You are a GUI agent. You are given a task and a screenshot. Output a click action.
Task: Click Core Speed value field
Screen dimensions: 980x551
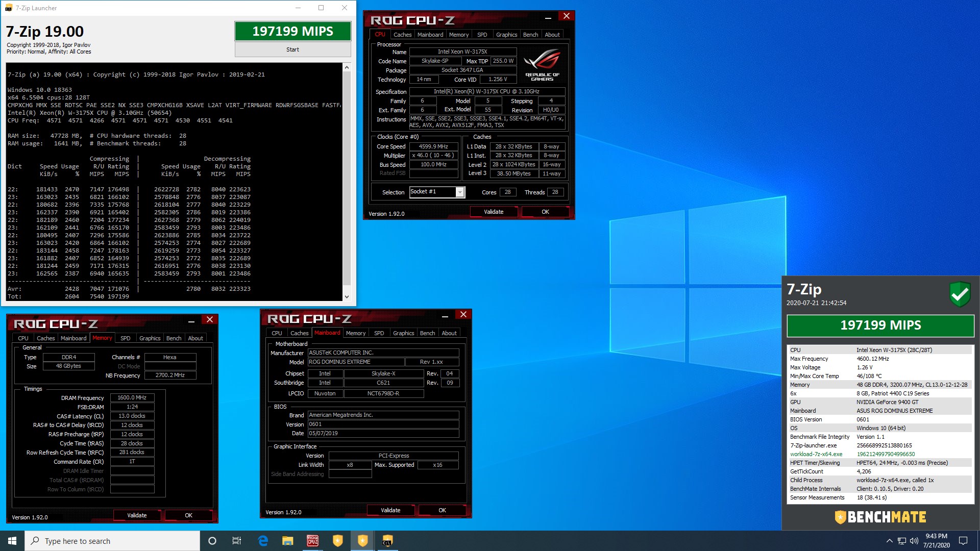433,146
